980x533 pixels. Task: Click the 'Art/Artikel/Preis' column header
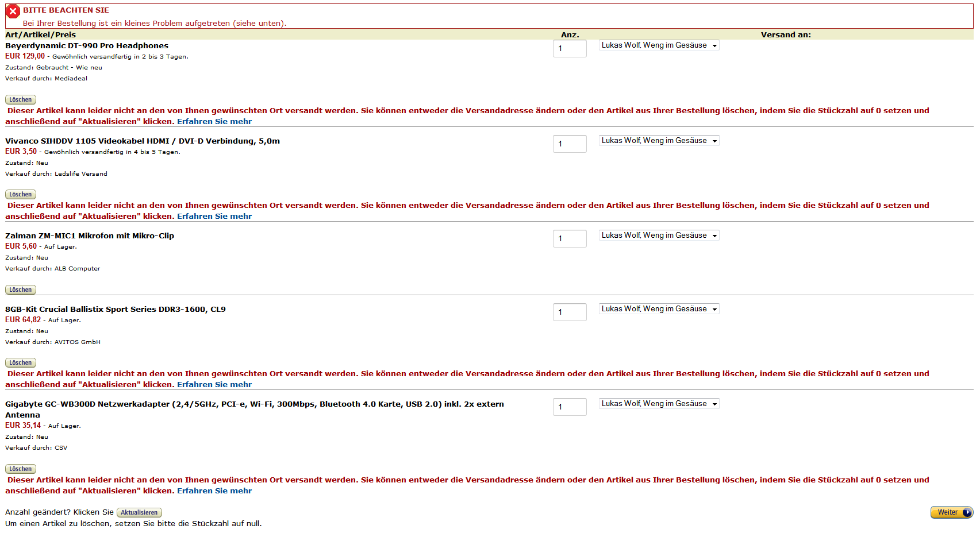point(40,35)
